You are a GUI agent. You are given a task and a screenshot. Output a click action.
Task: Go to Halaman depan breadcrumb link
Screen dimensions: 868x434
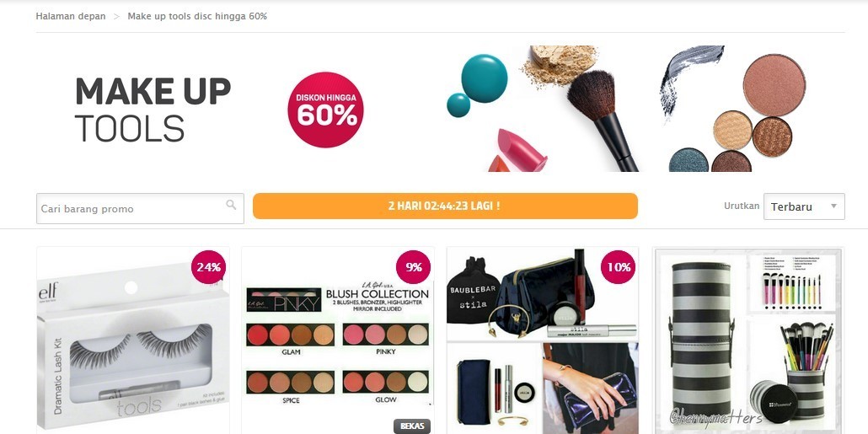coord(71,16)
